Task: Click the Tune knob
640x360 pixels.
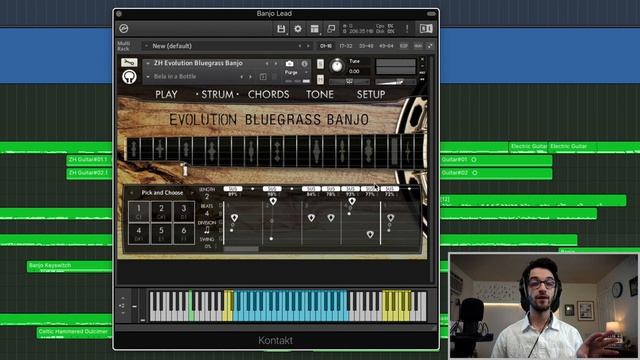Action: click(337, 66)
